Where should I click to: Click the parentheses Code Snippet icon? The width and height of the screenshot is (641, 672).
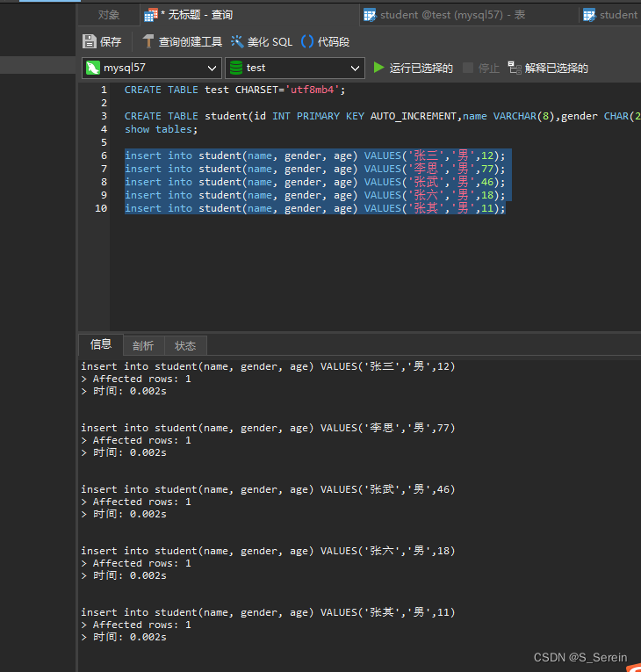[x=307, y=41]
